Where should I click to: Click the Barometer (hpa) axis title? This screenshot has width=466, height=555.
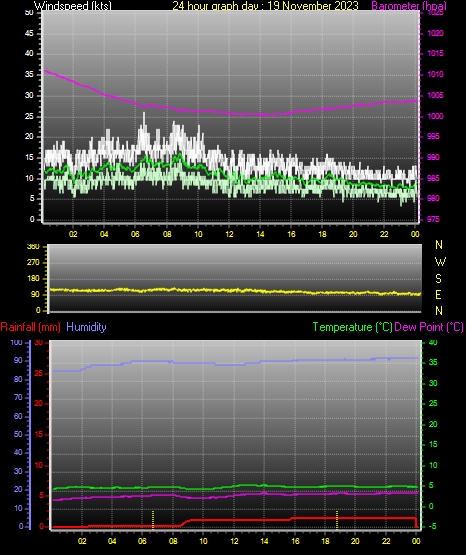point(409,6)
